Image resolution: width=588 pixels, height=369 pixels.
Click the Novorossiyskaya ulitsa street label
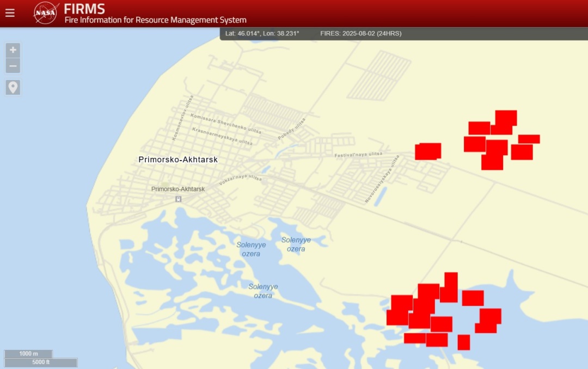(382, 180)
